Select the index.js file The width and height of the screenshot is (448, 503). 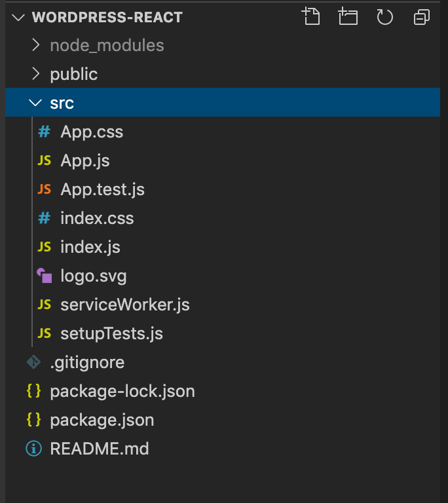click(x=90, y=247)
